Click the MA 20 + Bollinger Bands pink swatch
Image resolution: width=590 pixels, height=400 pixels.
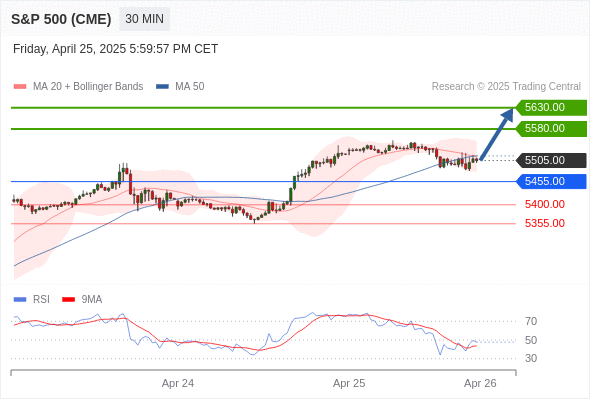[x=20, y=87]
